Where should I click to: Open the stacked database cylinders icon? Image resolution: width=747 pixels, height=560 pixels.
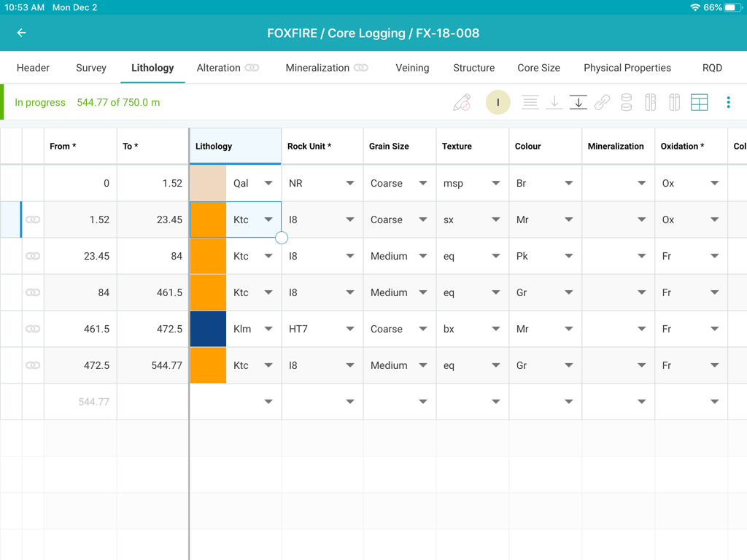(x=627, y=102)
